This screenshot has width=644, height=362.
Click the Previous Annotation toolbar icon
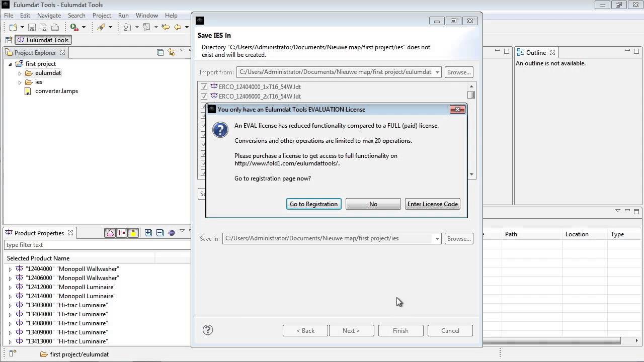[146, 27]
